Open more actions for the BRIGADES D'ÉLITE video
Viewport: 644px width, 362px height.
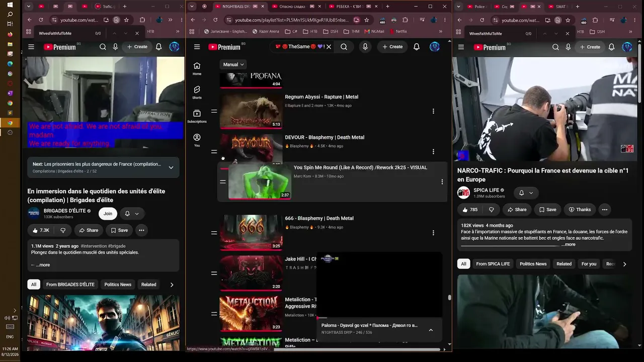141,230
